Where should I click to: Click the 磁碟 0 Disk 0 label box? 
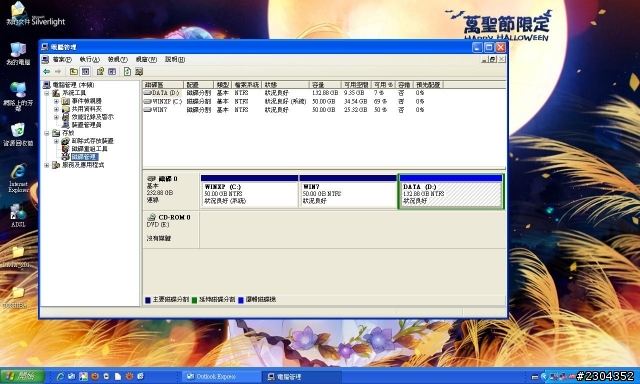point(171,192)
